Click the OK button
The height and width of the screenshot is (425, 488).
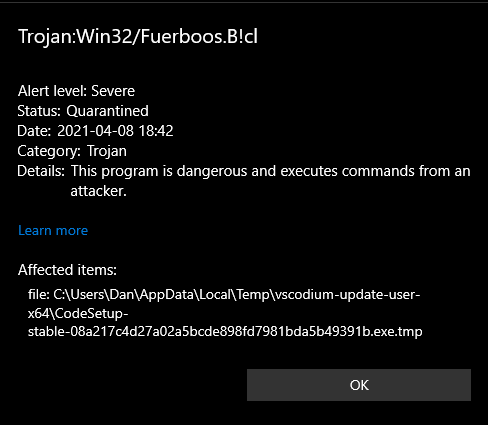pos(359,385)
